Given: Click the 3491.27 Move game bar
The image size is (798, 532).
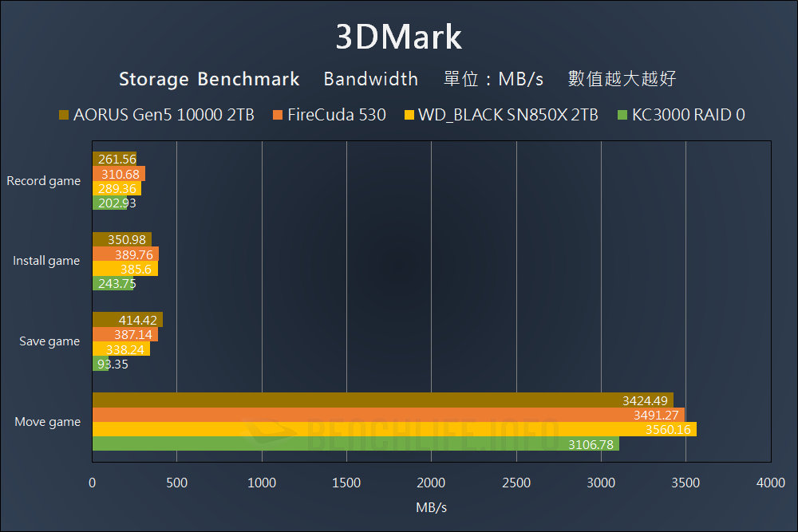Looking at the screenshot, I should (389, 415).
